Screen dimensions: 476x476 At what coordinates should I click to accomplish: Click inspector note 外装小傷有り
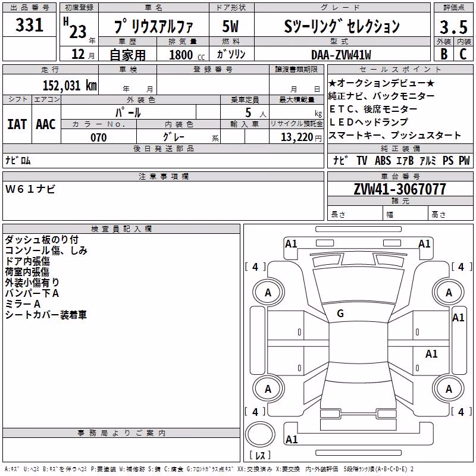tap(32, 282)
